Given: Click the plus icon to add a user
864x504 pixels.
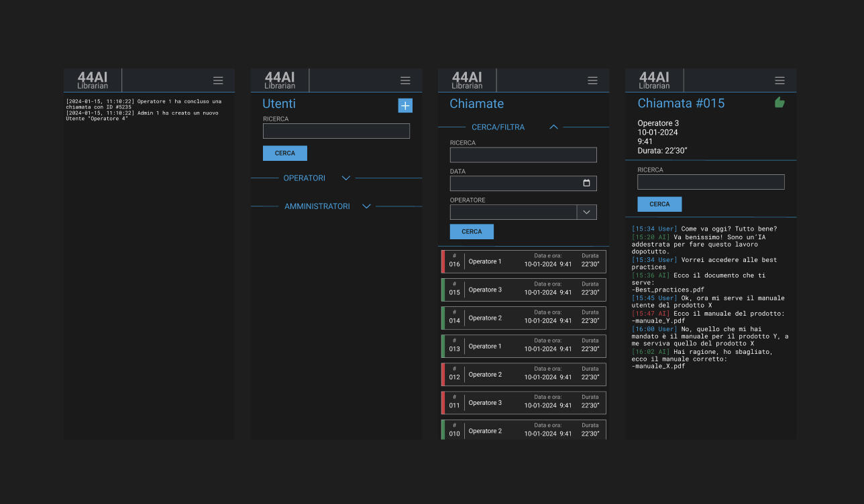Looking at the screenshot, I should coord(405,105).
